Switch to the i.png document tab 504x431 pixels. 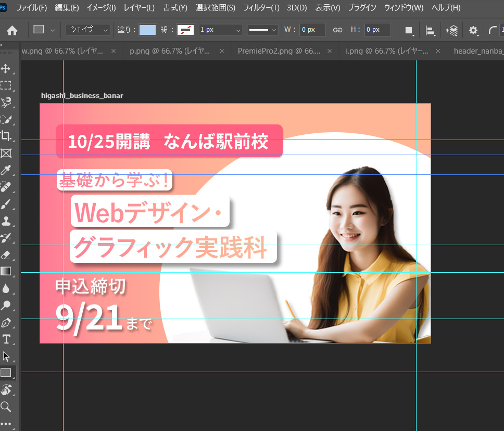point(387,51)
